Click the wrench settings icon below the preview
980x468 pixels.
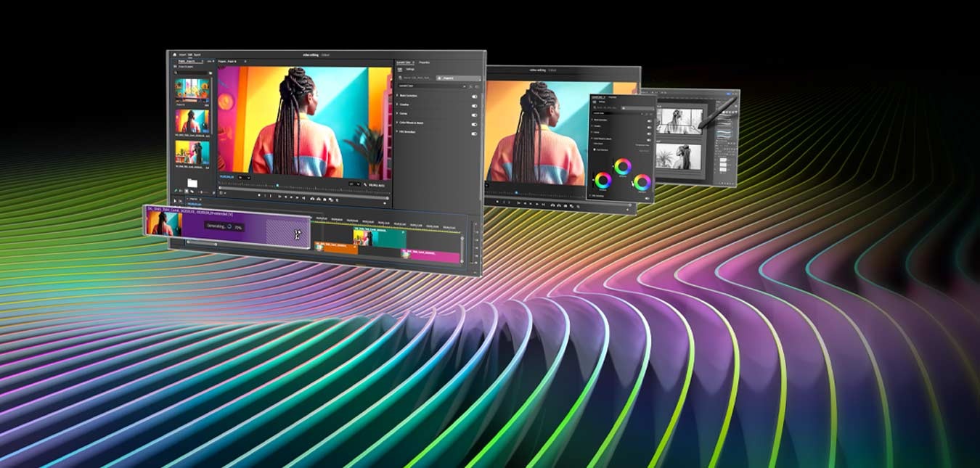[x=364, y=186]
